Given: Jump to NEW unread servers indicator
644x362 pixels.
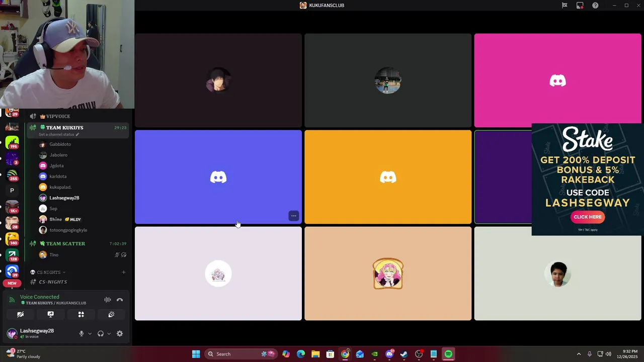Looking at the screenshot, I should pos(12,283).
